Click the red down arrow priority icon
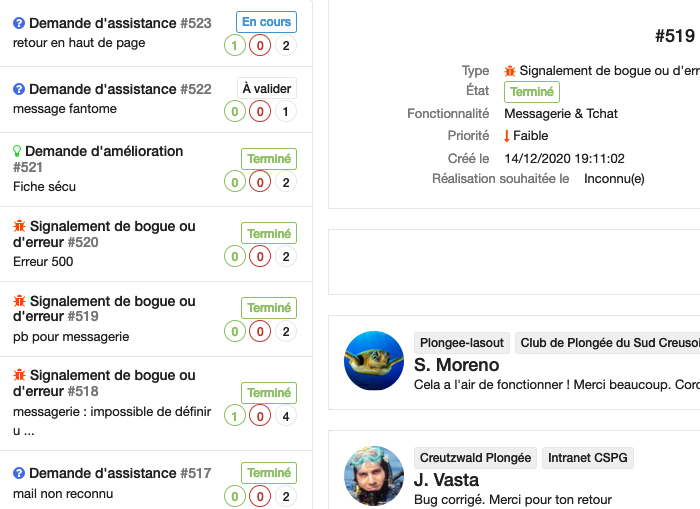 coord(507,136)
